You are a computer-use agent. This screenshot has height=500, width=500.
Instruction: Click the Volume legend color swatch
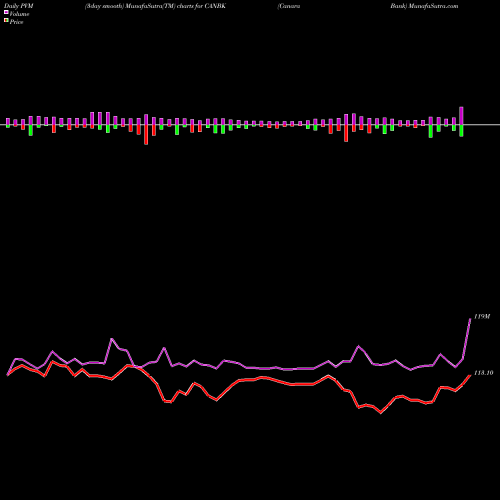6,12
